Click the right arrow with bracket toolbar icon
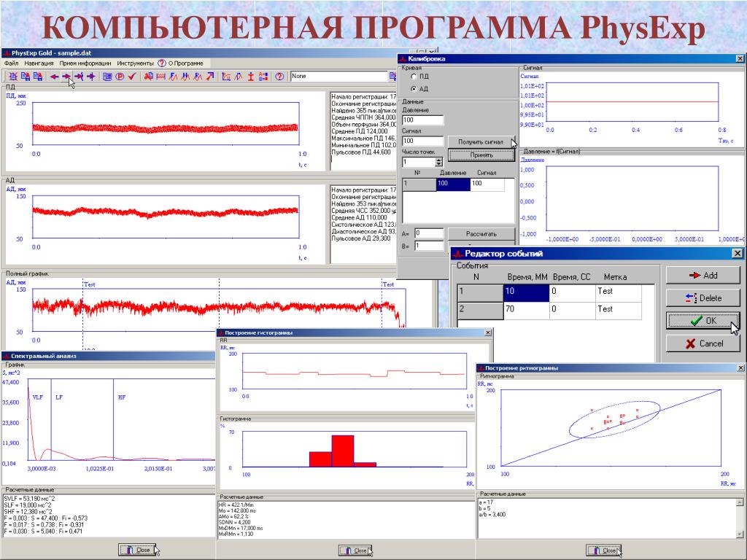747x560 pixels. pos(79,76)
